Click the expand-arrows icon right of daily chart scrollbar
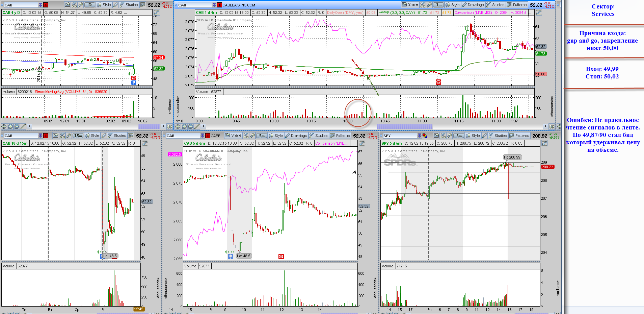The width and height of the screenshot is (644, 314). click(169, 126)
